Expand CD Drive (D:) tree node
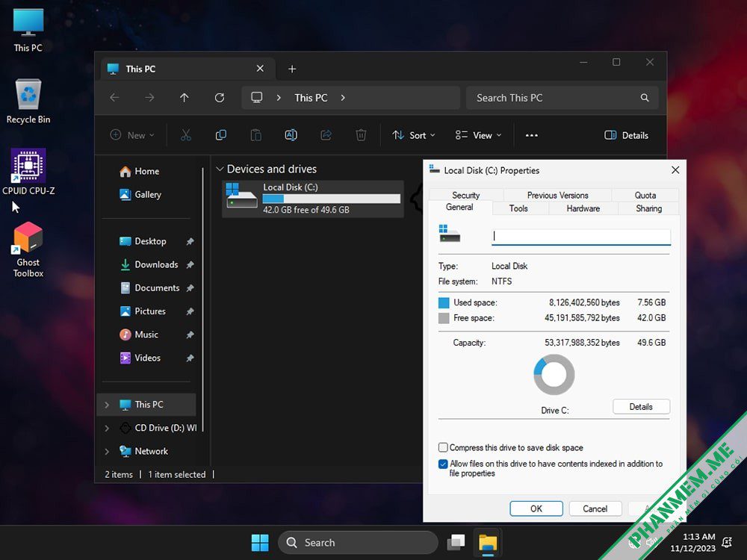Image resolution: width=747 pixels, height=560 pixels. [107, 428]
